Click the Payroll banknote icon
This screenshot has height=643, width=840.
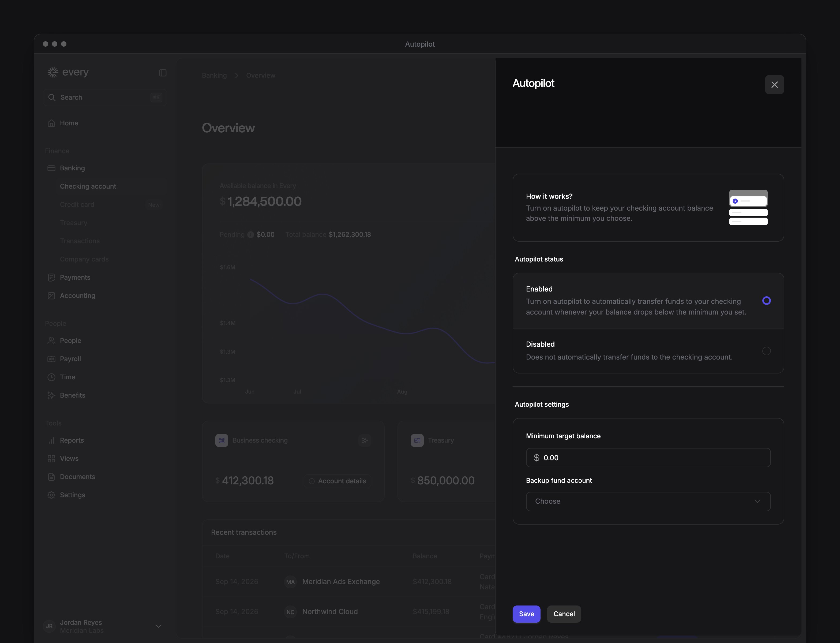pyautogui.click(x=51, y=359)
